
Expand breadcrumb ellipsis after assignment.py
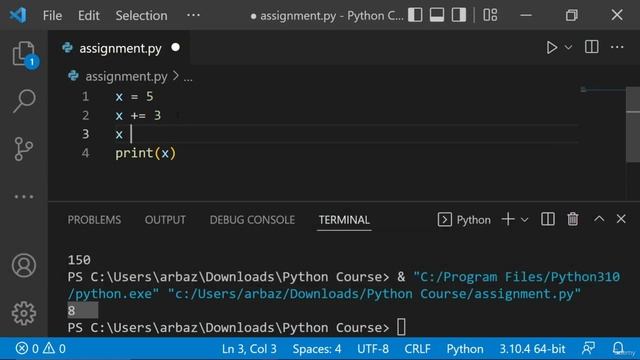188,78
